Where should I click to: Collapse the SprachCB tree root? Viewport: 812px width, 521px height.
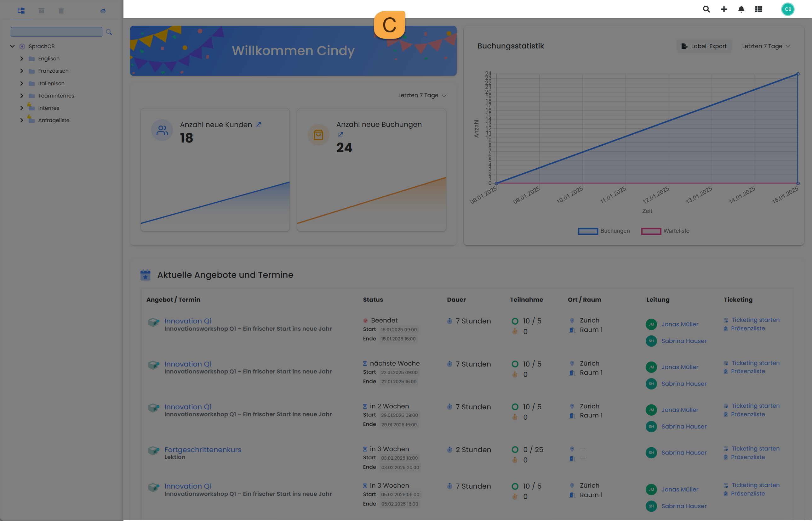coord(12,46)
